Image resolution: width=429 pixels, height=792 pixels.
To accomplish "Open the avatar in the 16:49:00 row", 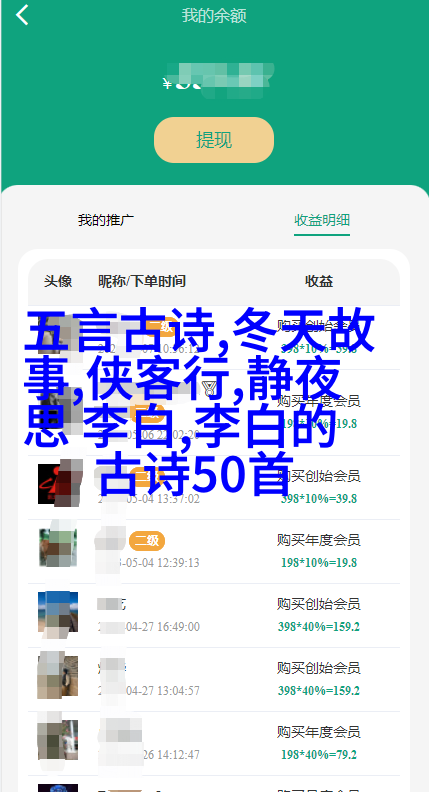I will 58,612.
